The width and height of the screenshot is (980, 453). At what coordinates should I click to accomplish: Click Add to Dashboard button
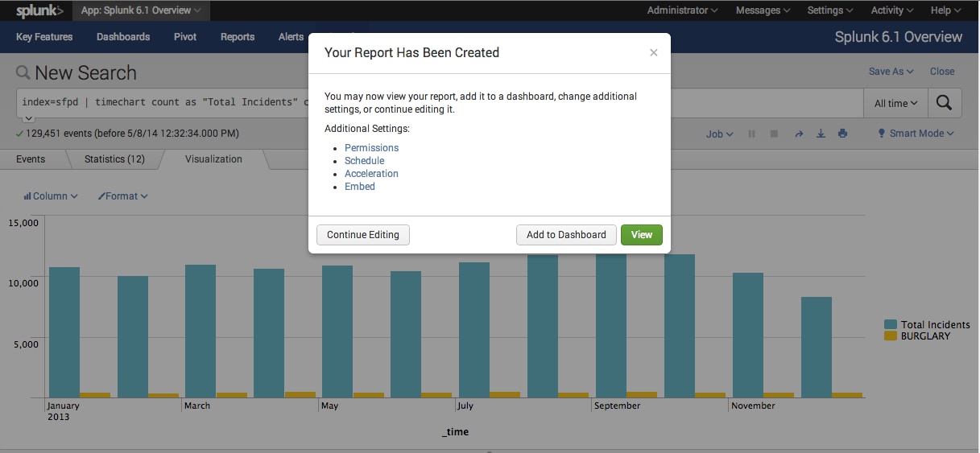coord(566,235)
